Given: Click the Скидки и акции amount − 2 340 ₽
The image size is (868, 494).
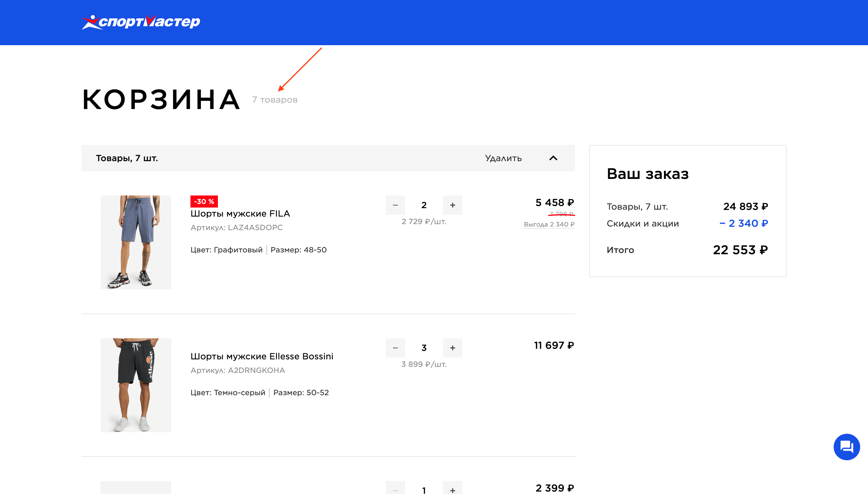Looking at the screenshot, I should coord(744,223).
